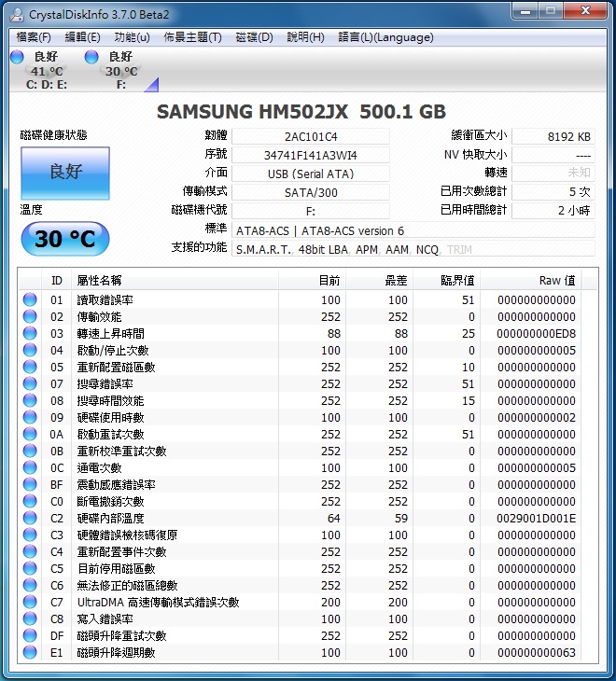Click status icon for 04 啟動/停止次數
The image size is (616, 681).
(x=30, y=350)
